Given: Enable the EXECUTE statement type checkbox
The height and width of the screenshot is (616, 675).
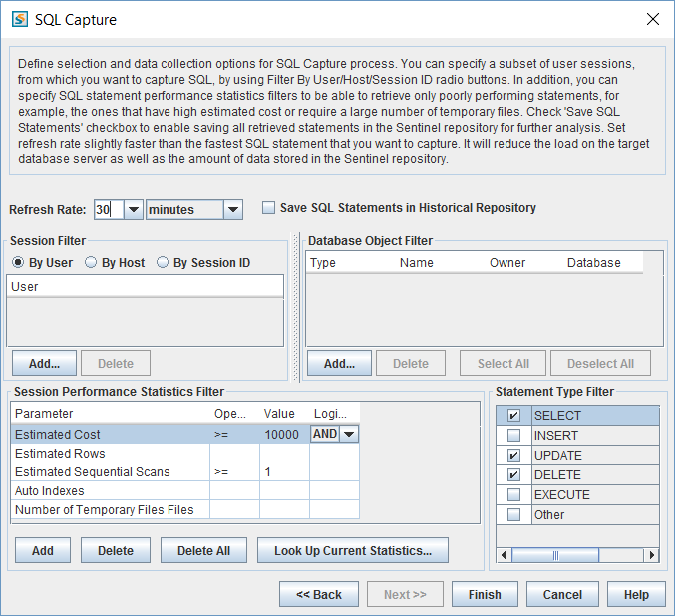Looking at the screenshot, I should pos(513,495).
